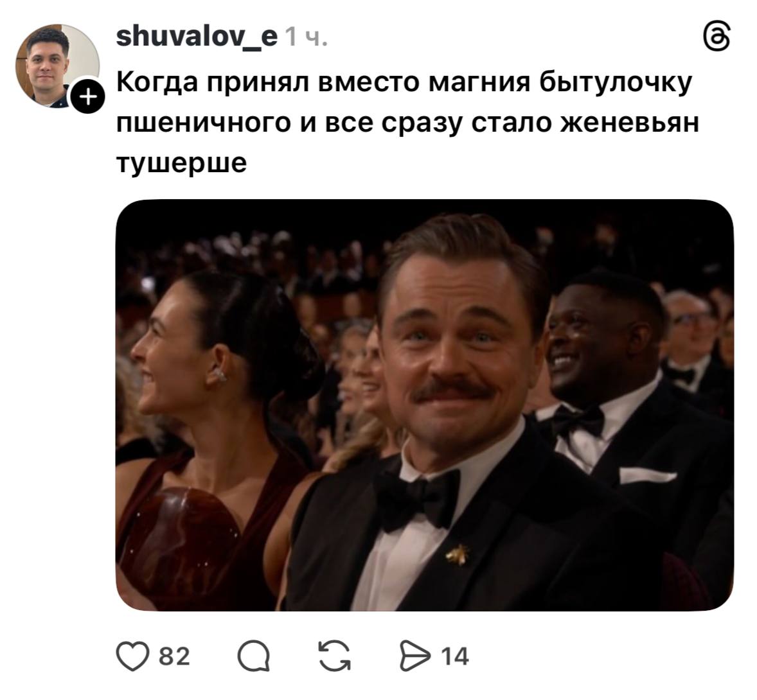Repost using the circular arrows icon
This screenshot has height=700, width=757.
click(x=335, y=656)
